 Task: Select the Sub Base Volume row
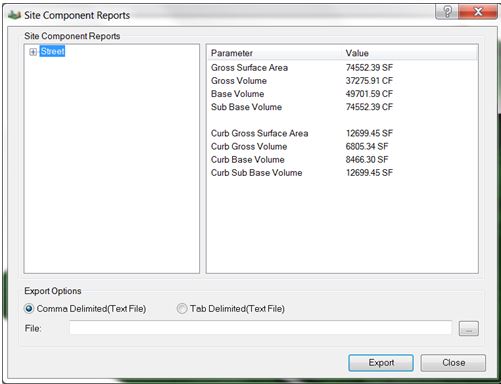(342, 107)
